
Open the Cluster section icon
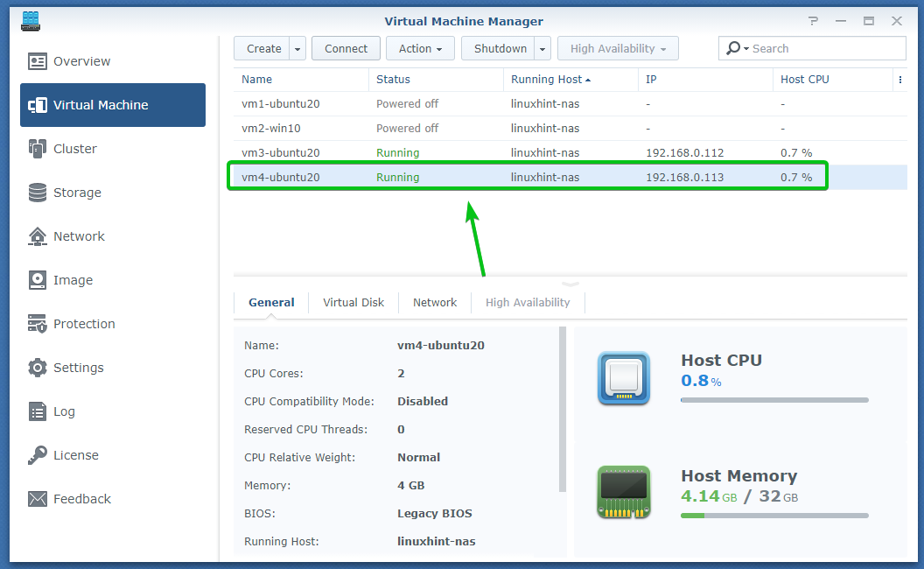38,149
